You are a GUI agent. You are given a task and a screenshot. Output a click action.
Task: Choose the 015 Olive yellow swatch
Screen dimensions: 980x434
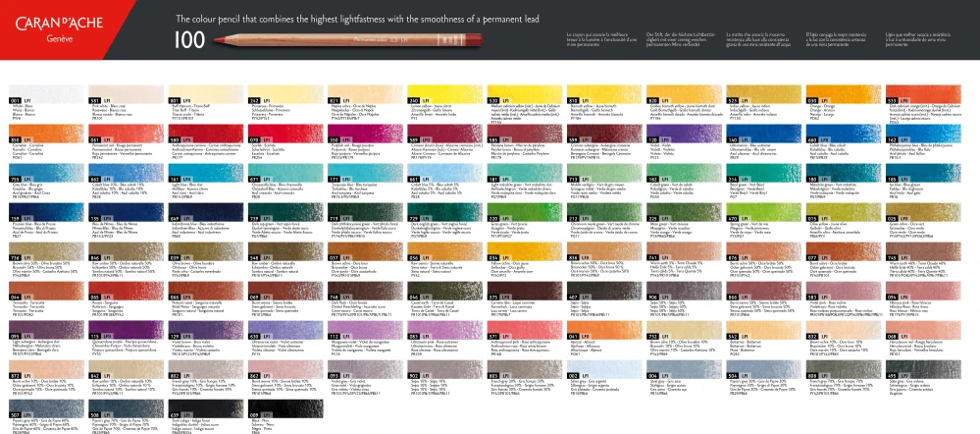coord(844,212)
